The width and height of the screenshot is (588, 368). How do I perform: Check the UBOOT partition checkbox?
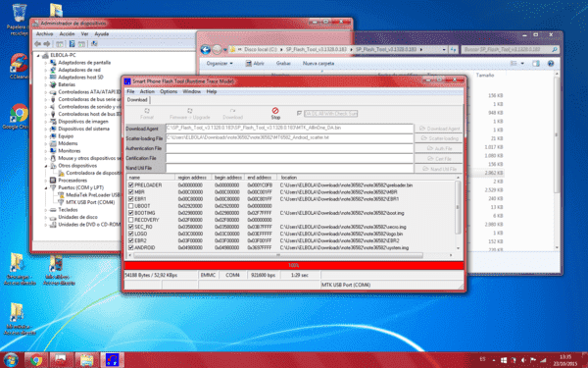[x=131, y=206]
